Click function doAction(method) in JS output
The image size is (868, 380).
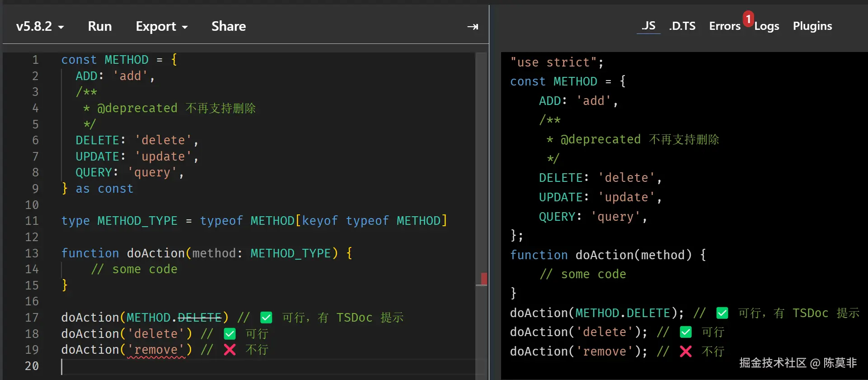[601, 255]
